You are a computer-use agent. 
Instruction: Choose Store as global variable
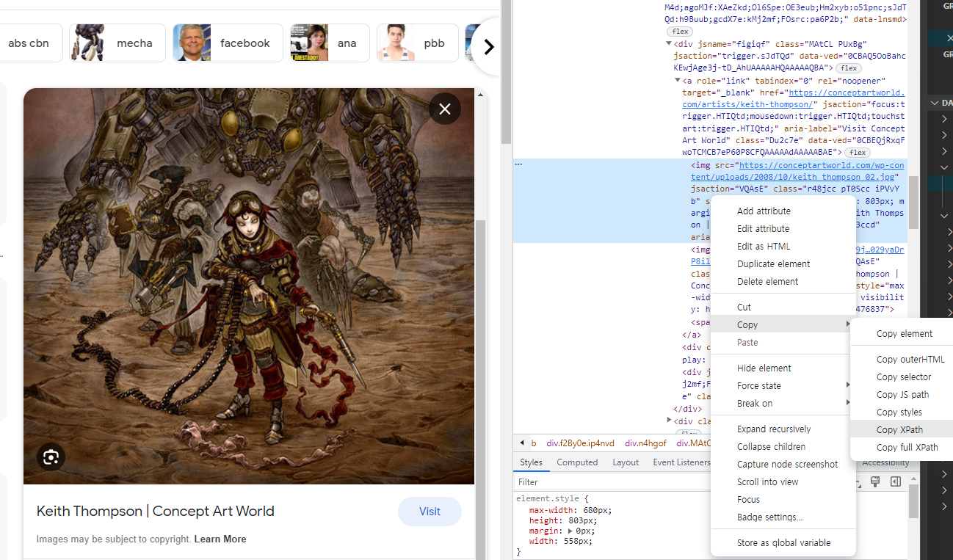tap(783, 542)
